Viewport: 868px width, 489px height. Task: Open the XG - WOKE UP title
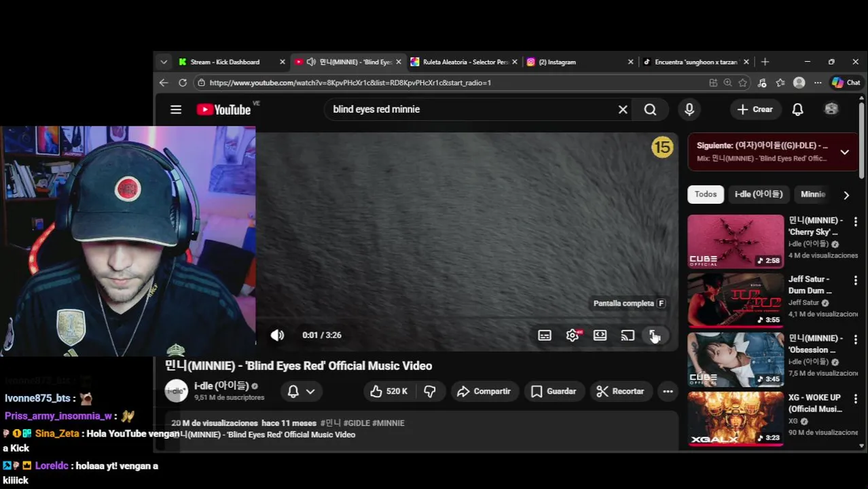click(x=814, y=403)
